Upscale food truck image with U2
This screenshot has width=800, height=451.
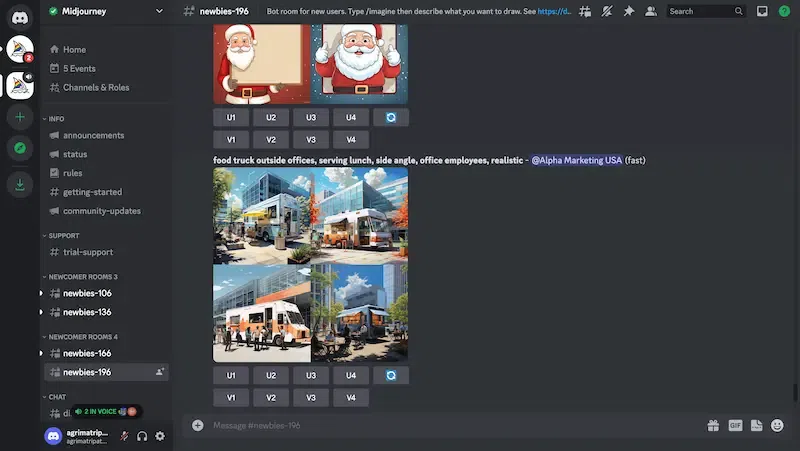pos(271,375)
